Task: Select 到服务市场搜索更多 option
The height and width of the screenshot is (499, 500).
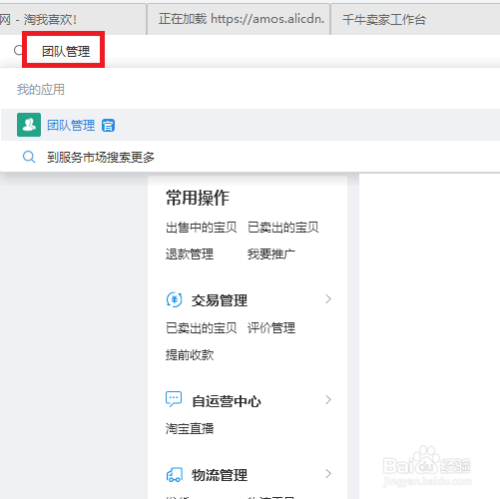Action: [x=101, y=157]
